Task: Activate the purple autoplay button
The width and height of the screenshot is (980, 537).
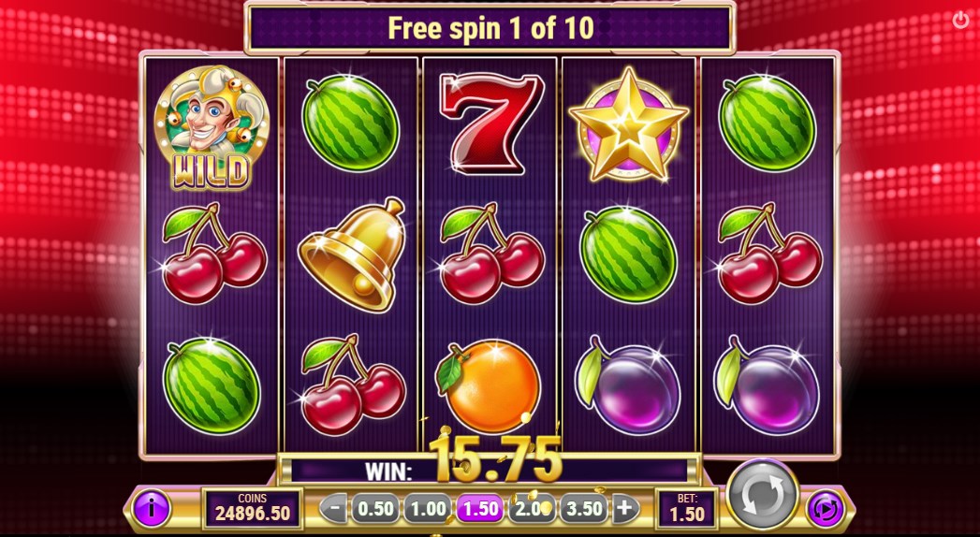Action: tap(825, 509)
